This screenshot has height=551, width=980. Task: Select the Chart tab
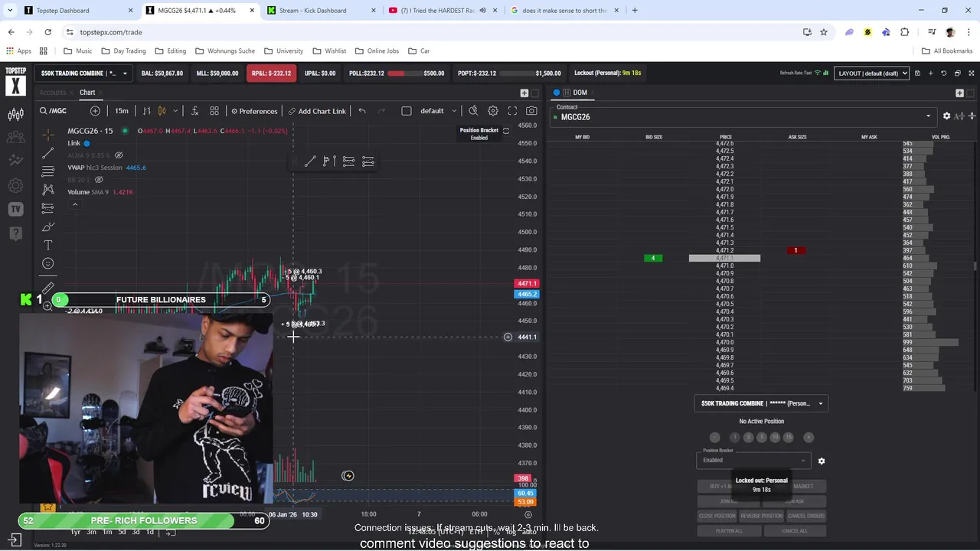(x=87, y=93)
